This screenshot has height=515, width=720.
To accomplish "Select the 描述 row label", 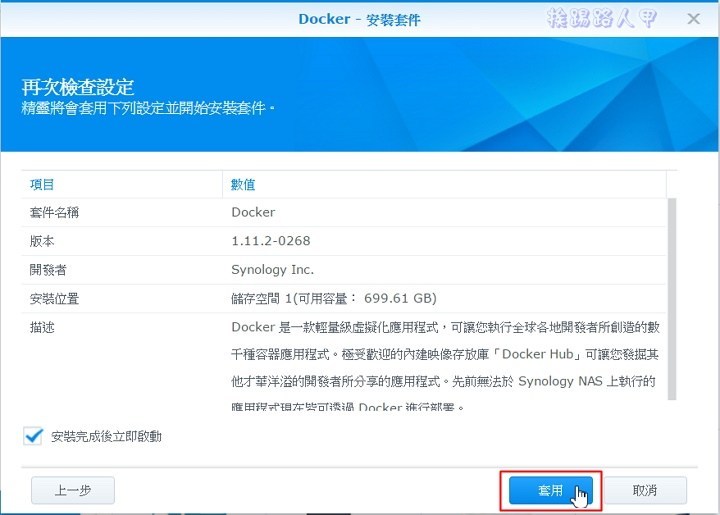I will pos(42,327).
